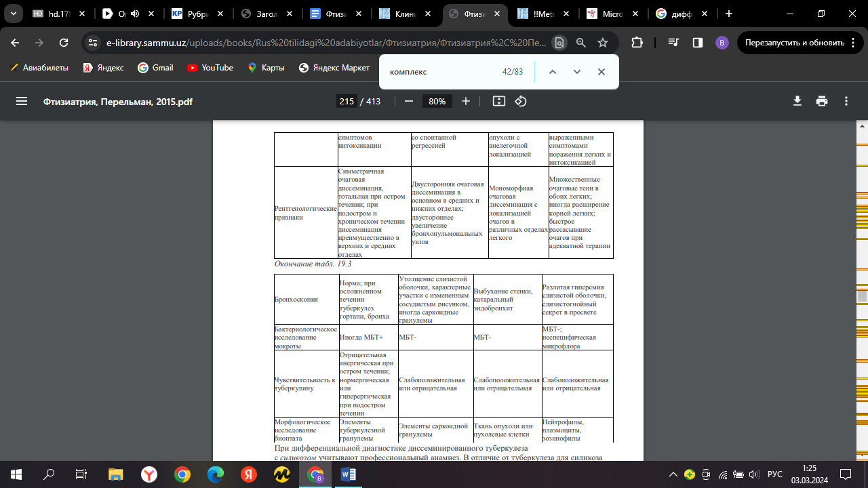
Task: Click the browser back arrow
Action: pos(15,42)
